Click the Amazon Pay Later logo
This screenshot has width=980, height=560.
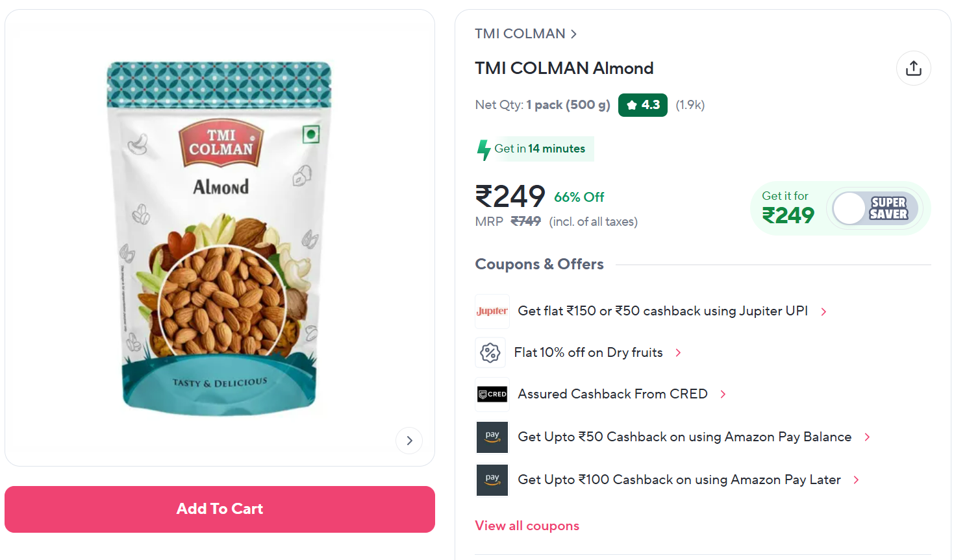click(492, 480)
